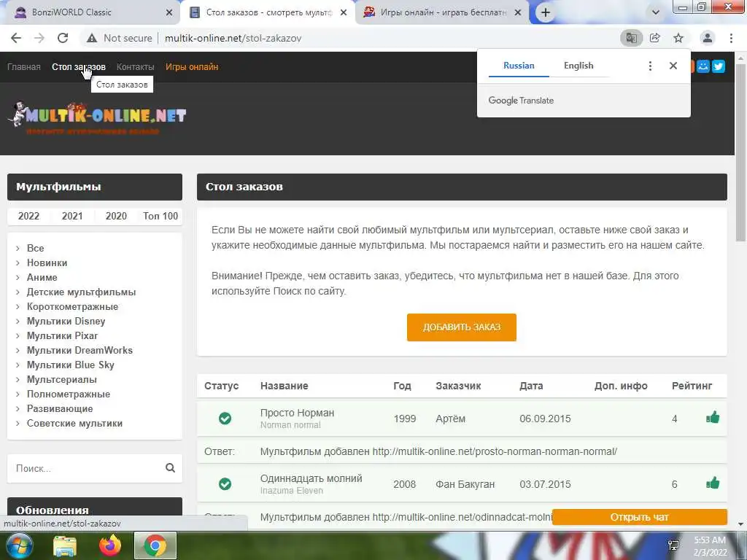Image resolution: width=747 pixels, height=560 pixels.
Task: Click the Рейтинг column header
Action: pos(692,386)
